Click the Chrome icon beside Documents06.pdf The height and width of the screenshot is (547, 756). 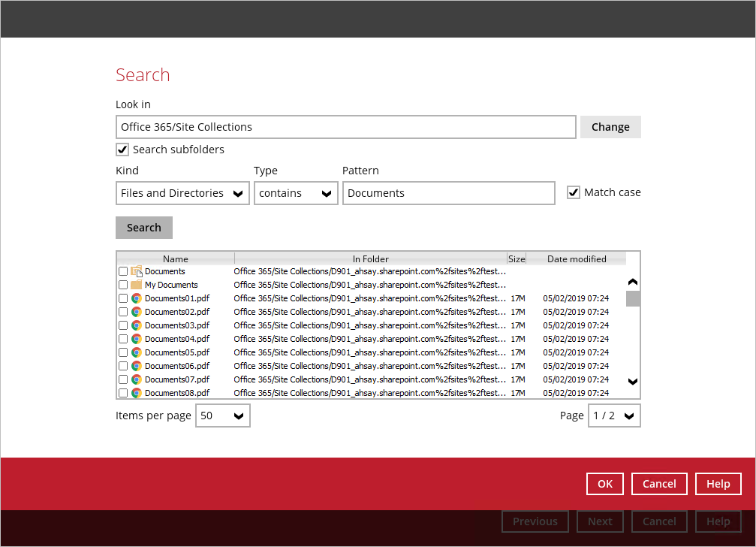point(137,366)
